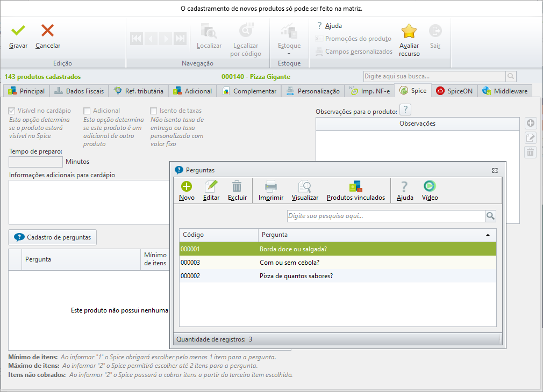Click the question code 000003
543x392 pixels.
click(190, 263)
